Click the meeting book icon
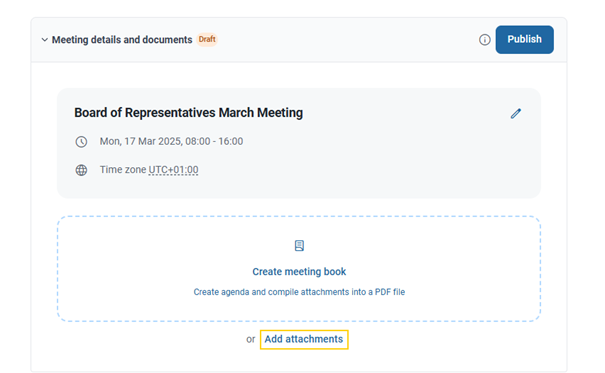The image size is (605, 373). tap(299, 246)
